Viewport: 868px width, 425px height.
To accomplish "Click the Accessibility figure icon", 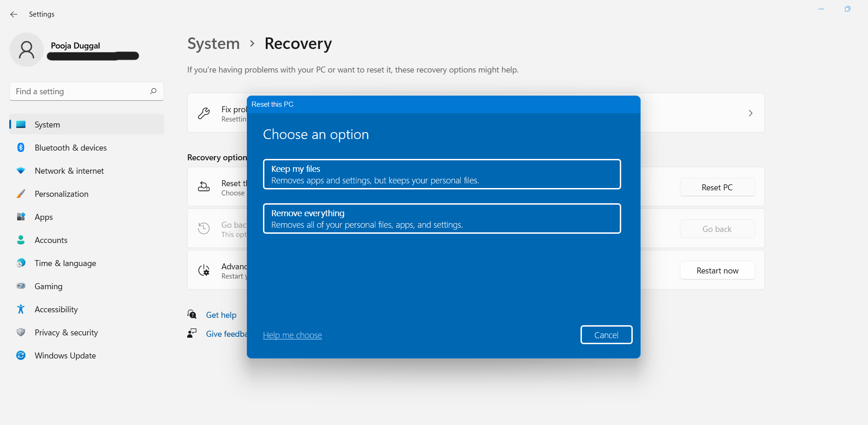I will (21, 309).
